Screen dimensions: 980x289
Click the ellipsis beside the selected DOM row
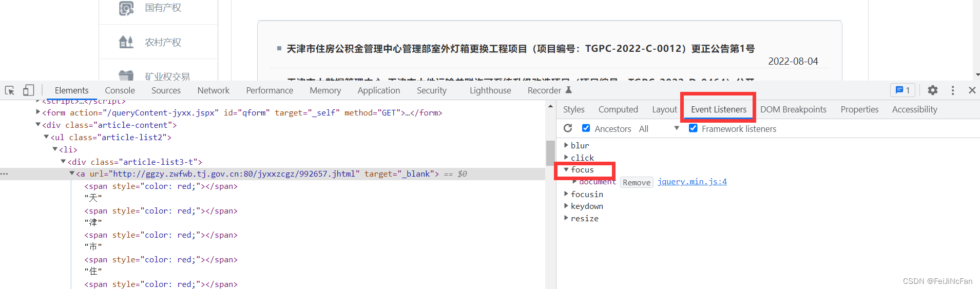click(5, 174)
